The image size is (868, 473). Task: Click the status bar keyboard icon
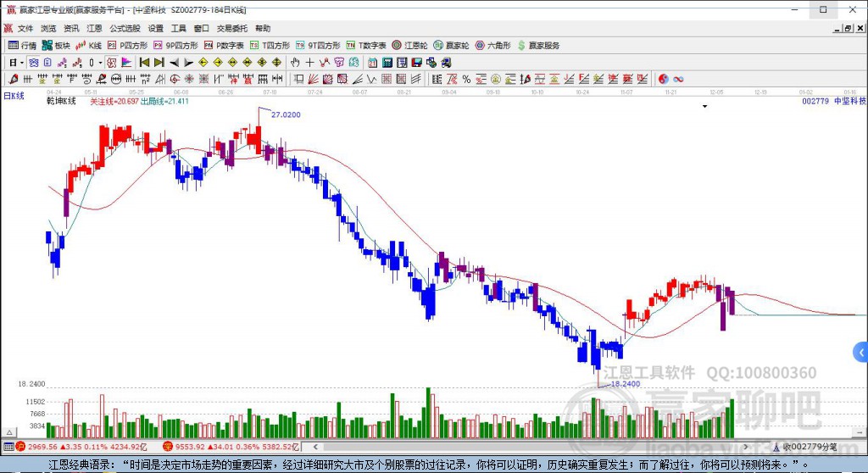pyautogui.click(x=8, y=447)
